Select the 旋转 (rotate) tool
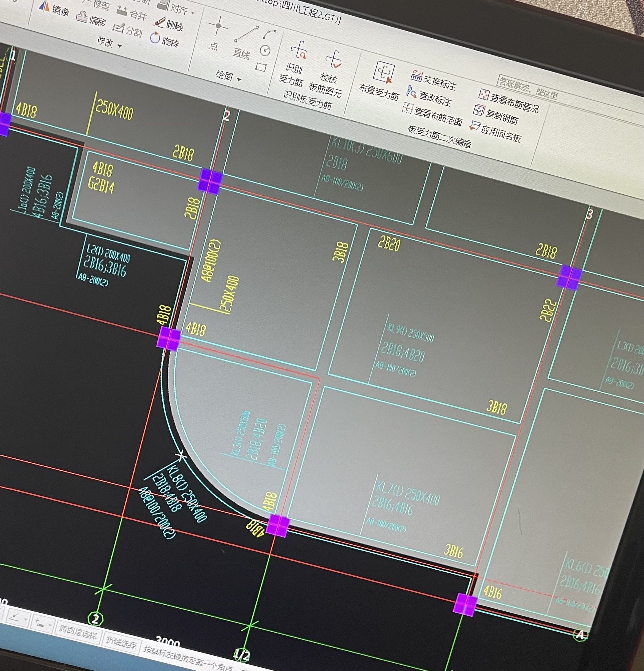This screenshot has height=671, width=644. tap(164, 40)
